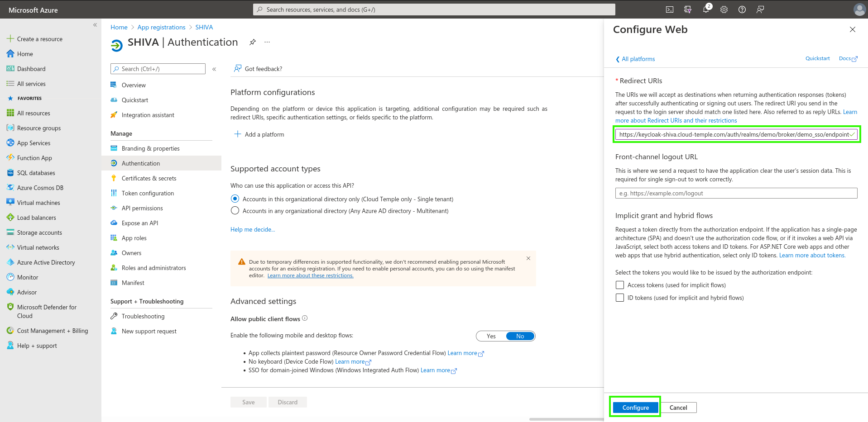Go back to All platforms
Viewport: 868px width, 422px height.
(x=635, y=59)
